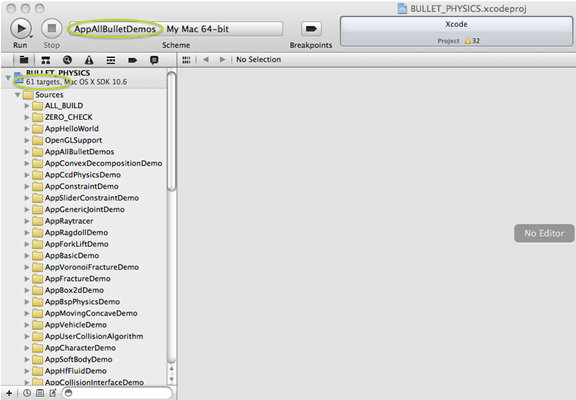Open the AppAllBulletDemos scheme selector
This screenshot has width=576, height=400.
pos(115,29)
